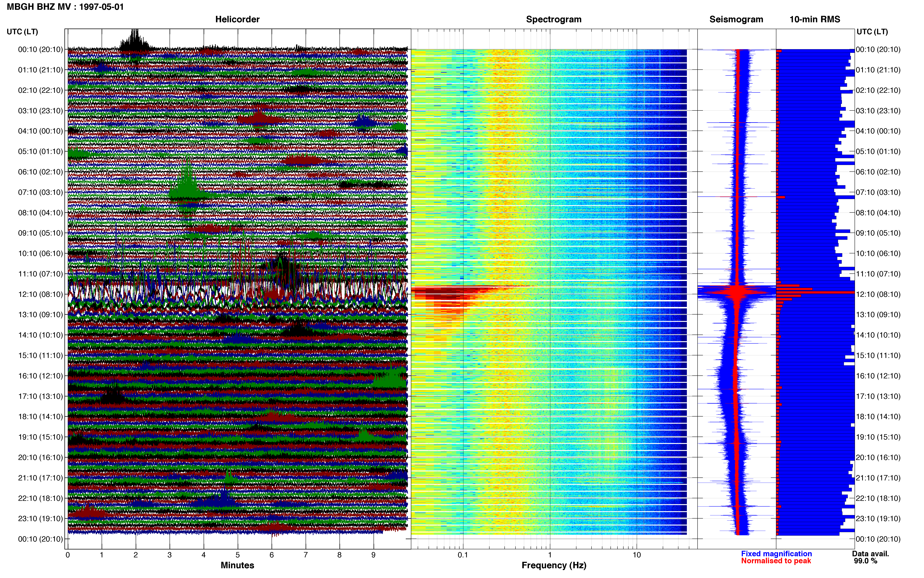This screenshot has width=924, height=578.
Task: Click left-axis time label 10:10 (06:10)
Action: [x=41, y=253]
